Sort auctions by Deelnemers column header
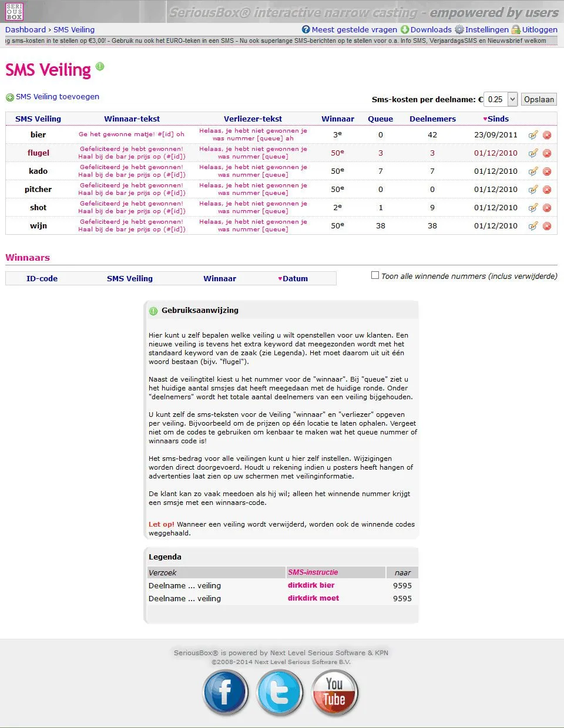 (432, 119)
